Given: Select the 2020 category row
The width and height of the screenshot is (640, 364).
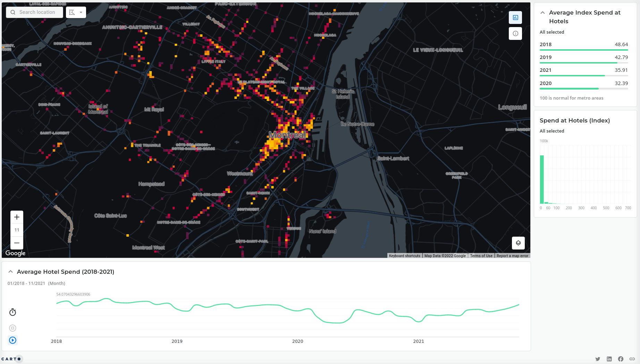Looking at the screenshot, I should click(x=583, y=84).
